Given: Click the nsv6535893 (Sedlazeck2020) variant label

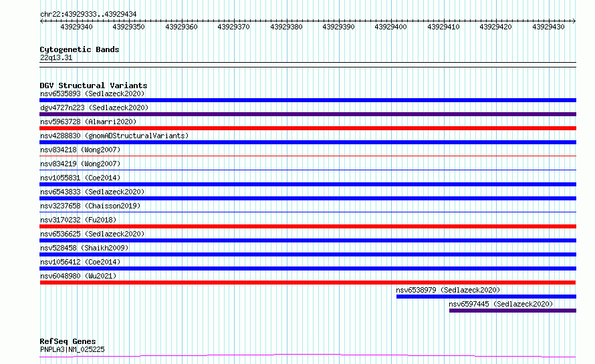Looking at the screenshot, I should coord(92,94).
